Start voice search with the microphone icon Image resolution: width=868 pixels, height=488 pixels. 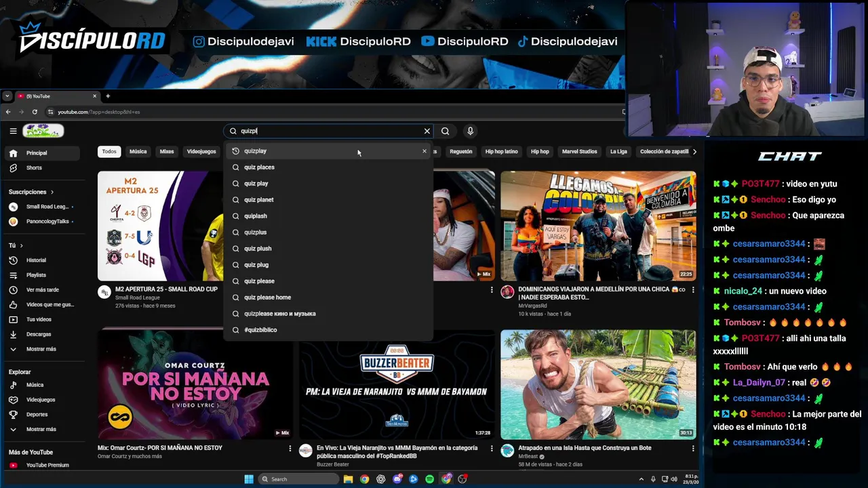click(x=470, y=131)
